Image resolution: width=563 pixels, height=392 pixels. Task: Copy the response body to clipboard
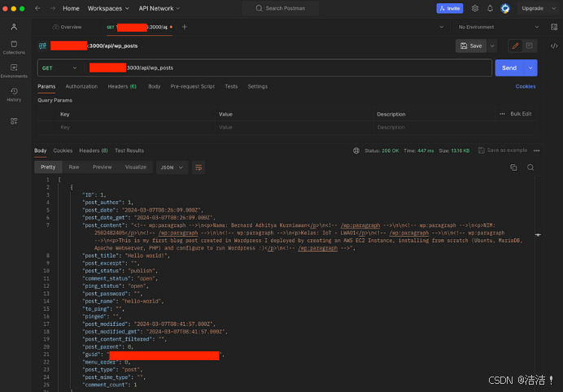pos(513,168)
